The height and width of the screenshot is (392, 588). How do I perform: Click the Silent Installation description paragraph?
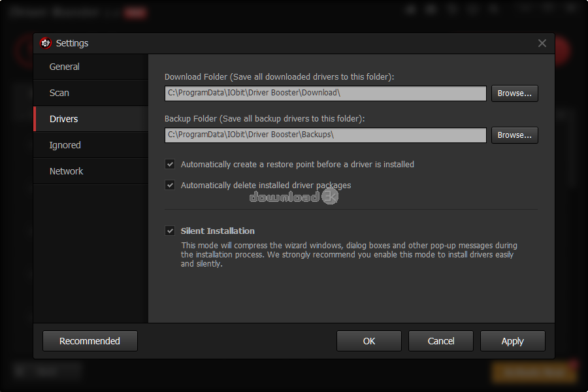click(349, 255)
